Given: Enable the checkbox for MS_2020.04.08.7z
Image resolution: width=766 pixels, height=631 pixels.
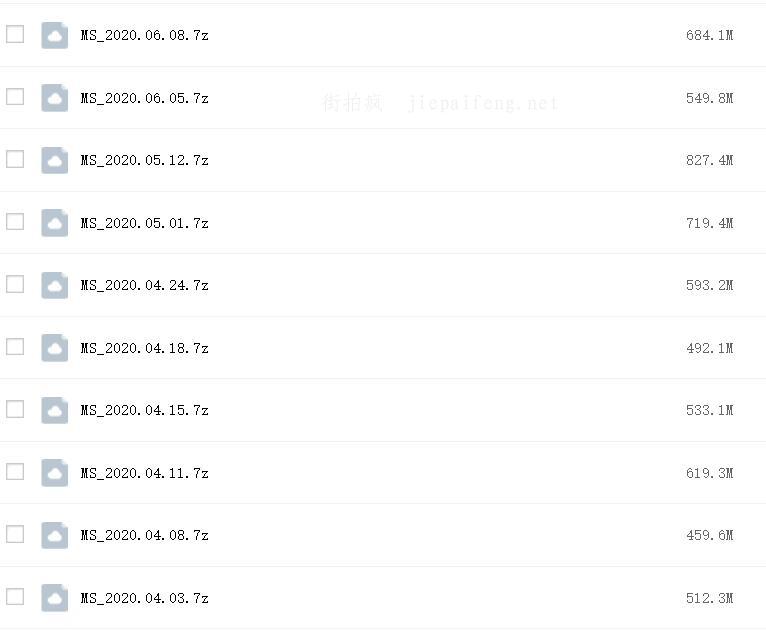Looking at the screenshot, I should click(x=15, y=534).
